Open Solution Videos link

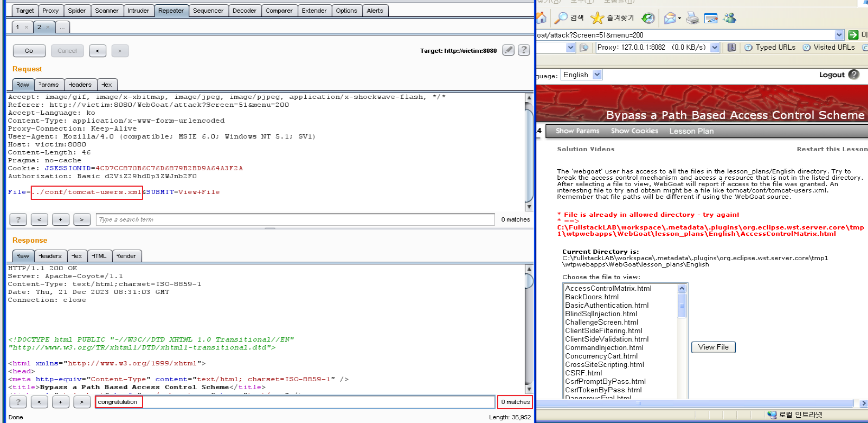(x=586, y=149)
